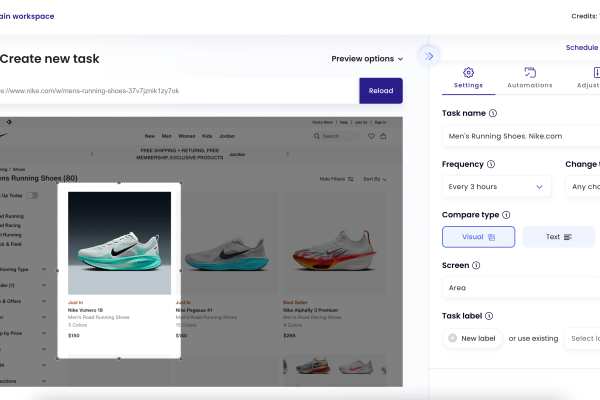
Task: Open the Select label existing dropdown
Action: pyautogui.click(x=582, y=338)
